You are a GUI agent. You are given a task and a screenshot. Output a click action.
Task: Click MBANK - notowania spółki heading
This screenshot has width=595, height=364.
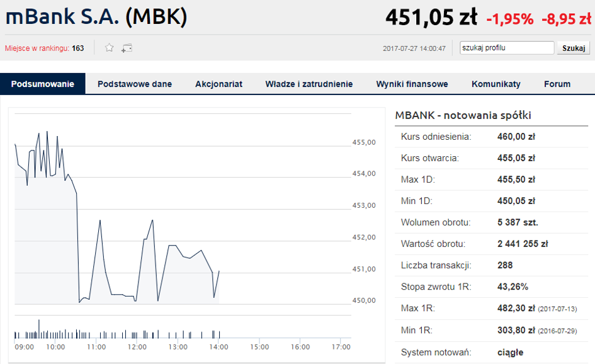pyautogui.click(x=463, y=115)
